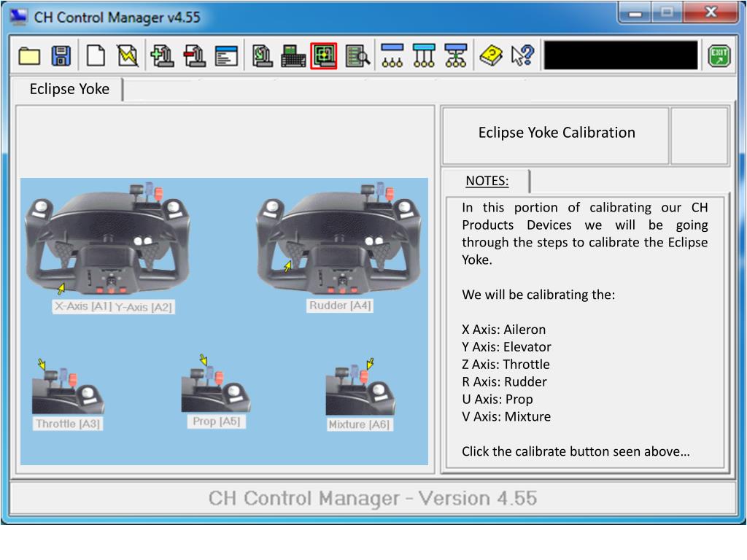Remove controller with red minus joystick icon
The height and width of the screenshot is (560, 747).
coord(194,55)
